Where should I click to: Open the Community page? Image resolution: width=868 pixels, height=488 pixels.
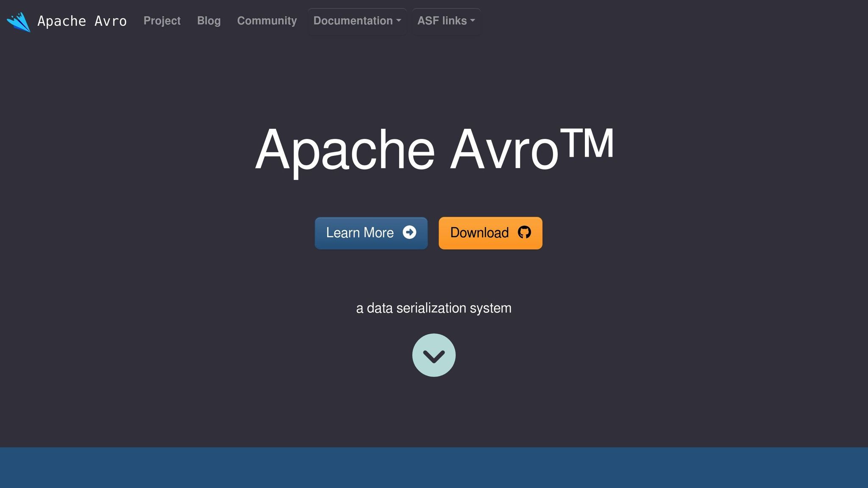[x=267, y=21]
